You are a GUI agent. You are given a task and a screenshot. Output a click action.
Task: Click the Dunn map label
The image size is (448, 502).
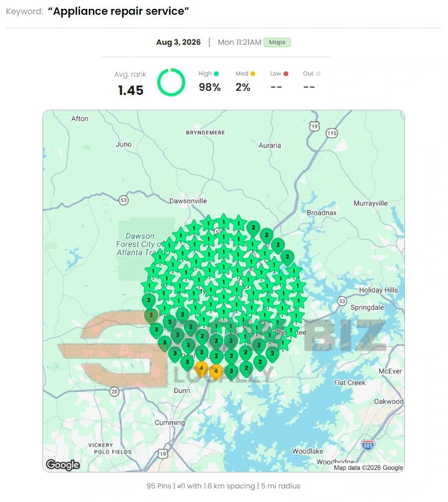(x=182, y=391)
